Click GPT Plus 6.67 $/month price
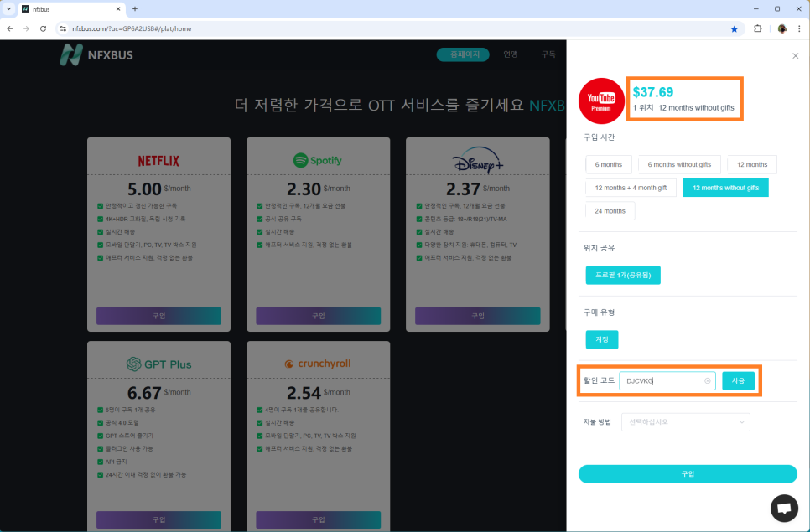The height and width of the screenshot is (532, 810). (159, 393)
